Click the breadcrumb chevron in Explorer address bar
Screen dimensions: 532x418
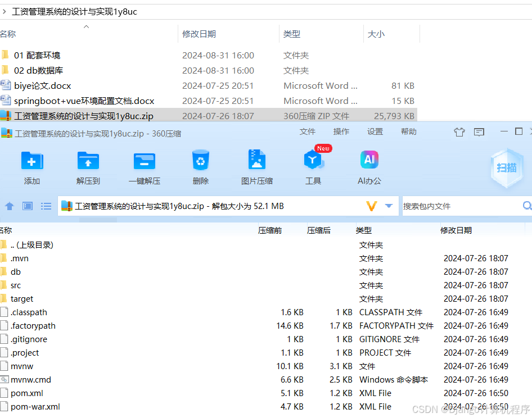[x=6, y=11]
